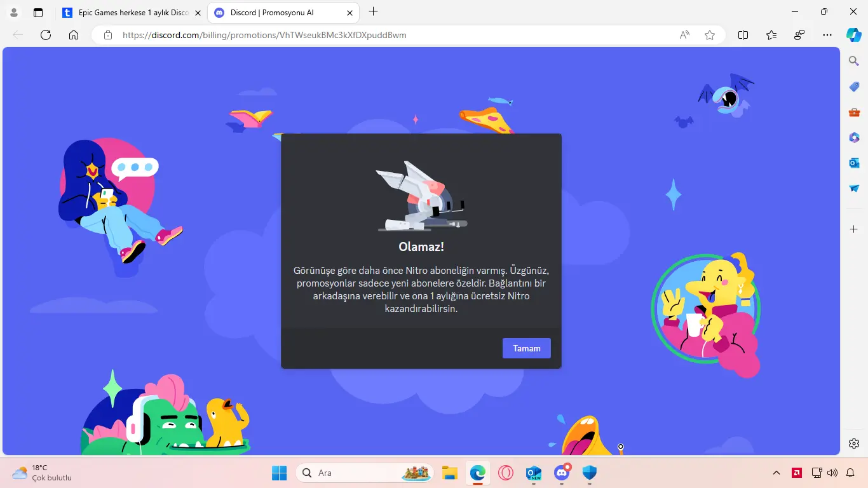The height and width of the screenshot is (488, 868).
Task: Open the Discord taskbar app
Action: coord(562,473)
